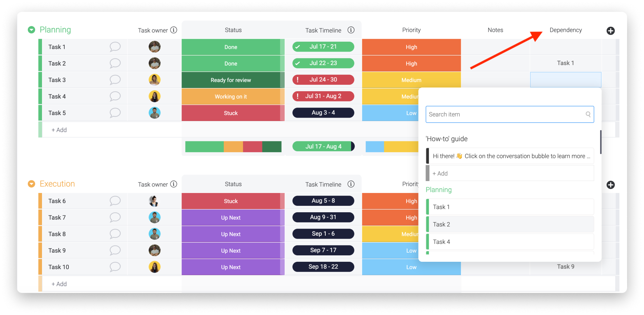Image resolution: width=644 pixels, height=315 pixels.
Task: Click Task 2 dependency cell showing Task 1
Action: [x=565, y=63]
